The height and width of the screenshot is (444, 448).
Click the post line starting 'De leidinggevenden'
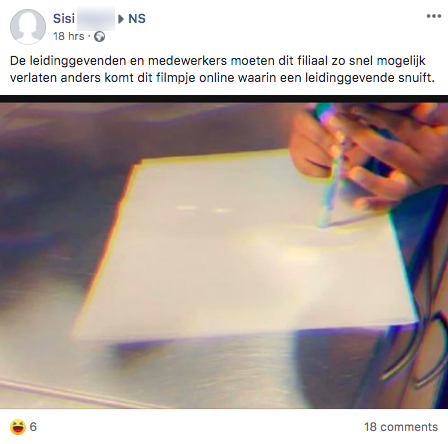pos(218,61)
